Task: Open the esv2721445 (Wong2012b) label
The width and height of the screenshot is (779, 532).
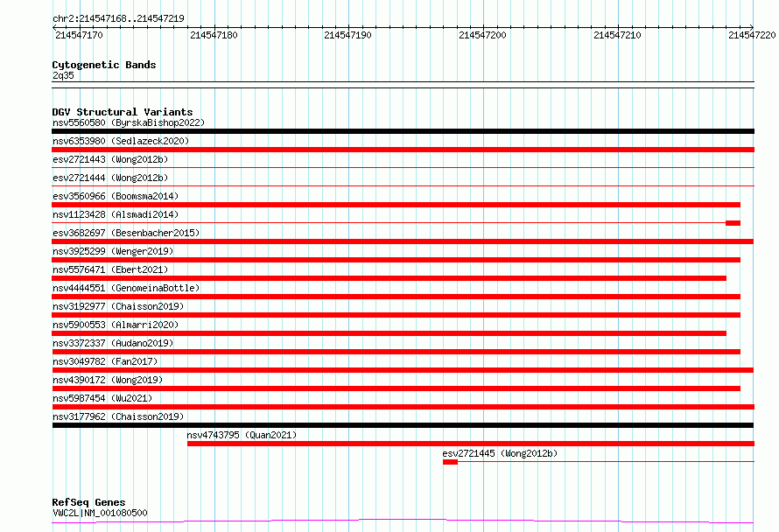Action: [500, 453]
